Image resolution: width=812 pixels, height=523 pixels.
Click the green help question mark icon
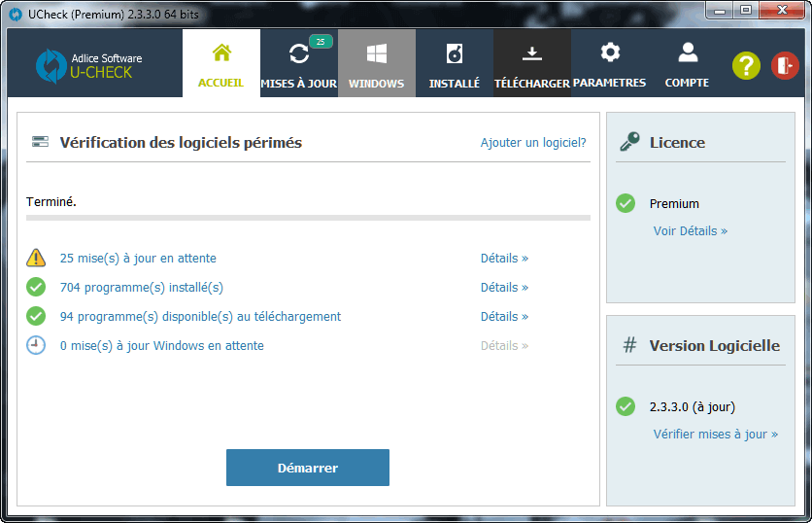tap(745, 65)
